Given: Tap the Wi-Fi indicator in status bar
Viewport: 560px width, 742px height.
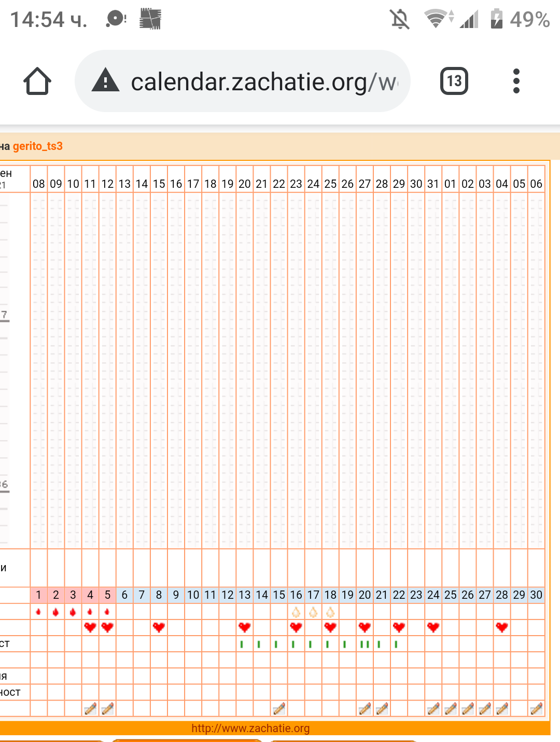Looking at the screenshot, I should (439, 19).
